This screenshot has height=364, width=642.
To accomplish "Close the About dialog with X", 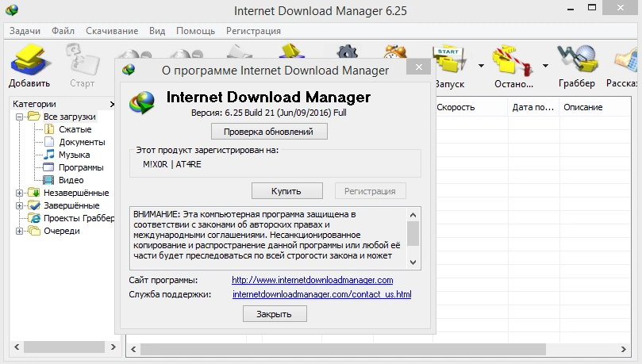I will [x=418, y=67].
